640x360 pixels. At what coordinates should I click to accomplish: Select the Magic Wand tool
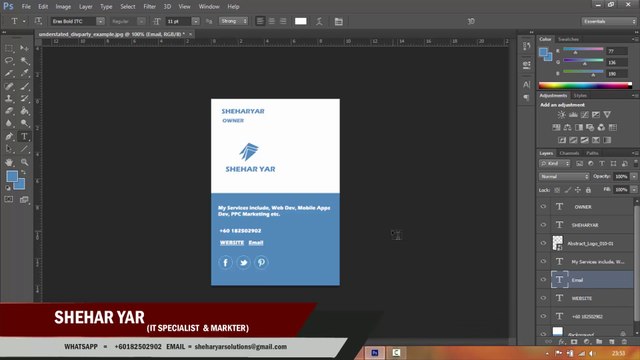(24, 61)
